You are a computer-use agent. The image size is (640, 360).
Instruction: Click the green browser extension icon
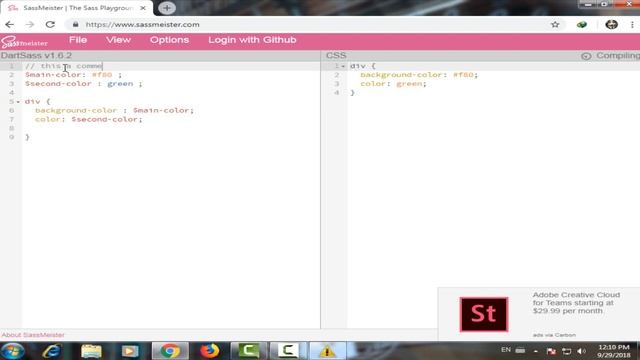[582, 24]
